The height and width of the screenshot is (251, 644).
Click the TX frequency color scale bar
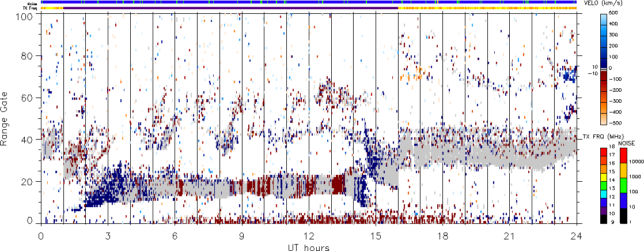pyautogui.click(x=605, y=185)
